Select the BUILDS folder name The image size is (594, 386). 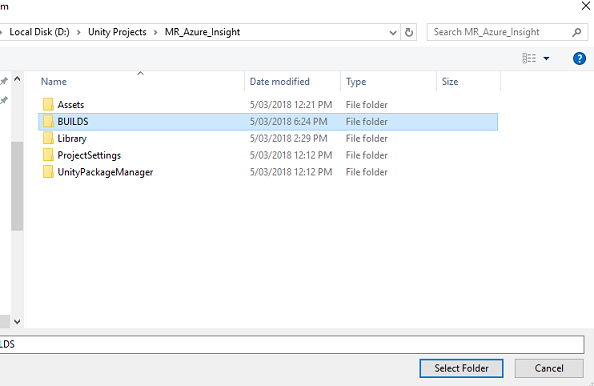tap(73, 122)
